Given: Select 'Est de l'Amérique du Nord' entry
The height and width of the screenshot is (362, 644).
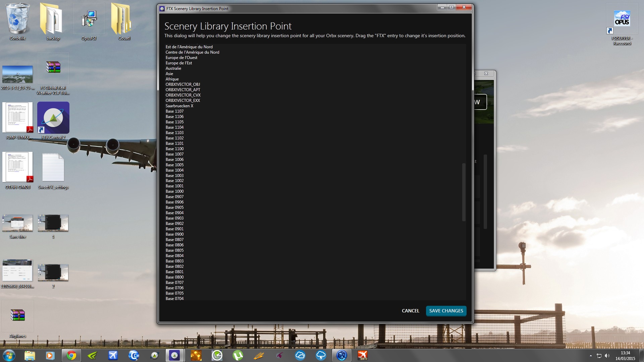Looking at the screenshot, I should tap(189, 47).
